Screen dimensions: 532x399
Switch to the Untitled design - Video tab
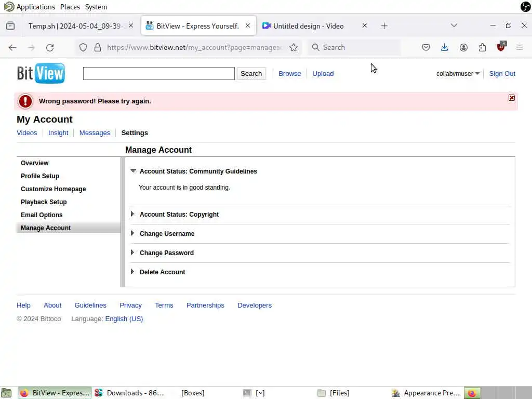click(x=309, y=26)
